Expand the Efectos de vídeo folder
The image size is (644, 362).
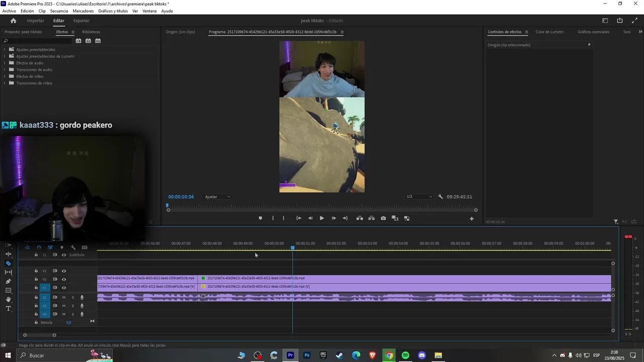pyautogui.click(x=5, y=76)
